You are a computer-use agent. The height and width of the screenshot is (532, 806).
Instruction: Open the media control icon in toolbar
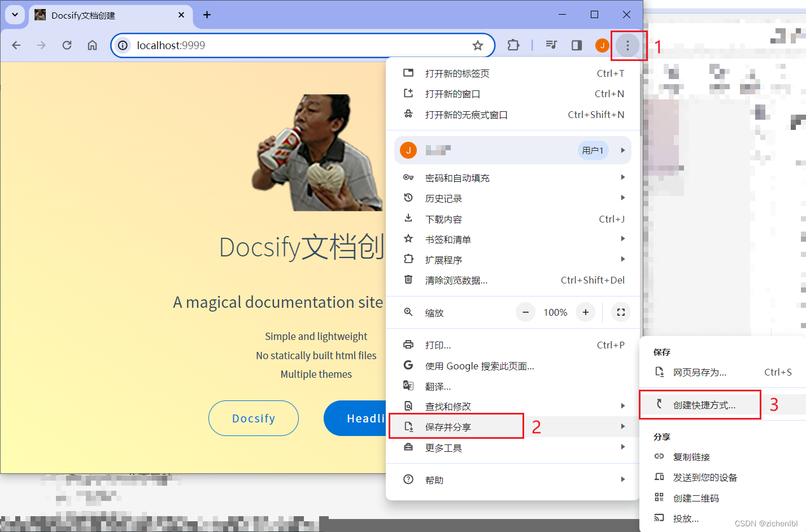click(551, 45)
